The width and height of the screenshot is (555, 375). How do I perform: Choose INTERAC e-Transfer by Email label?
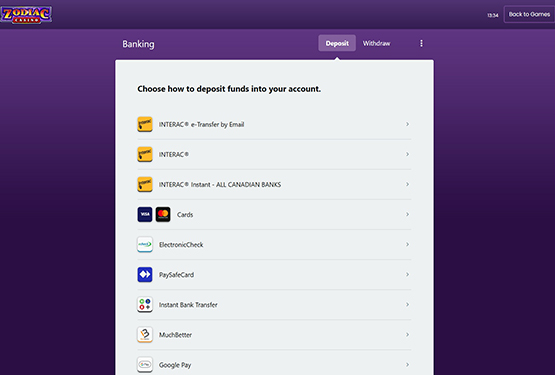[x=201, y=125]
